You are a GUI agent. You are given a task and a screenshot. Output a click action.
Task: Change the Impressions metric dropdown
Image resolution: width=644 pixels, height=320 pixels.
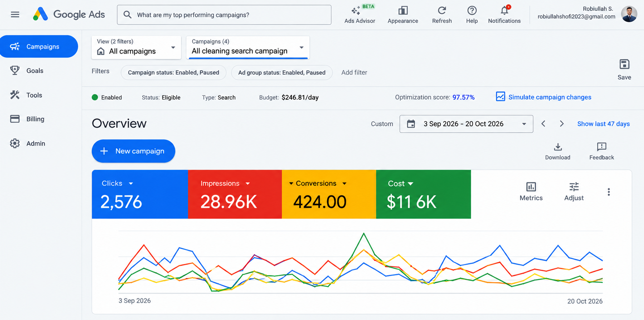[248, 184]
